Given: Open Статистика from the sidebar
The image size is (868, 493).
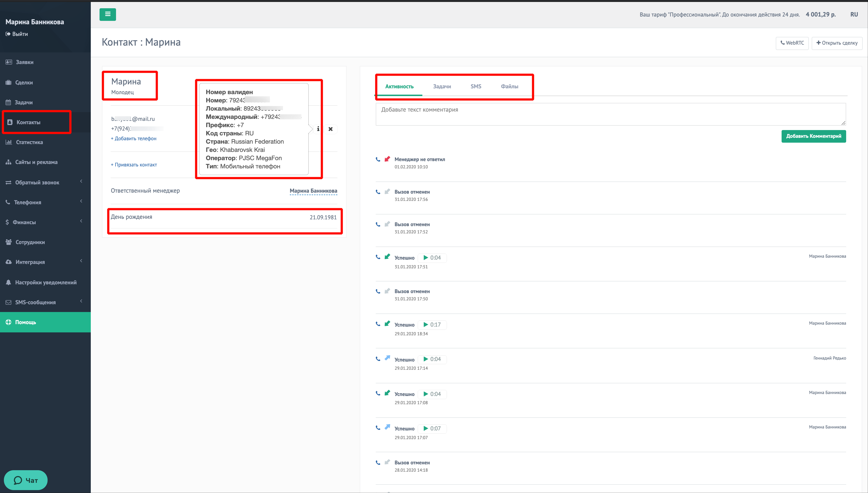Looking at the screenshot, I should [x=29, y=142].
